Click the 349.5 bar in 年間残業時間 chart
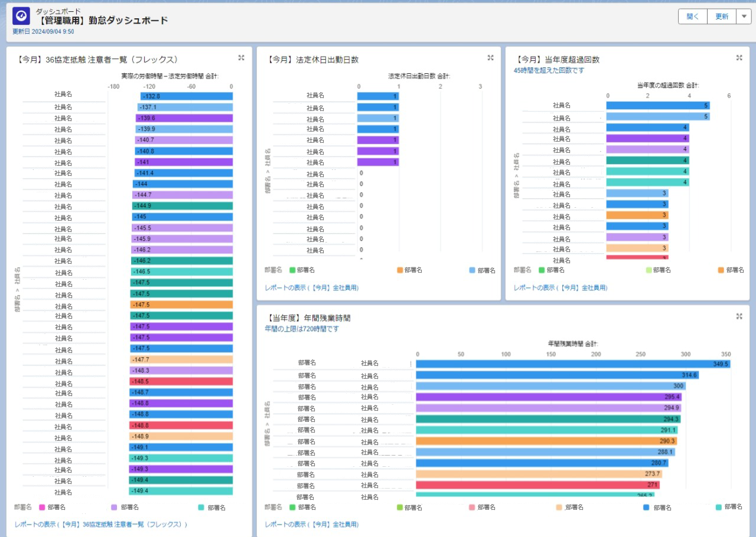 tap(591, 364)
